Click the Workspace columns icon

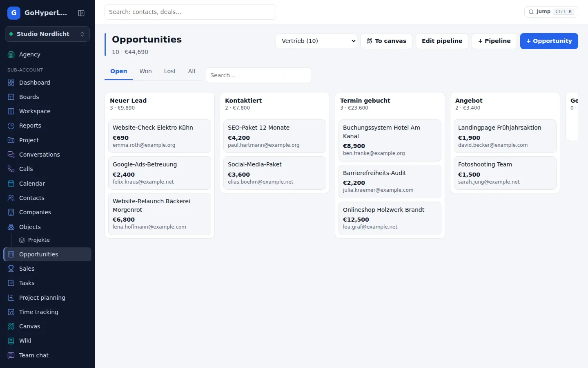(11, 111)
